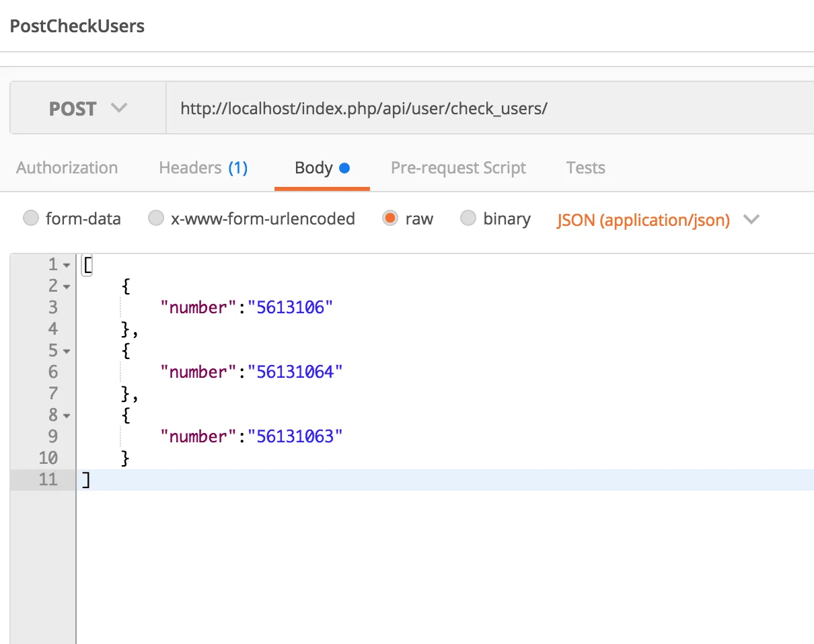
Task: Open the Pre-request Script tab
Action: (x=458, y=168)
